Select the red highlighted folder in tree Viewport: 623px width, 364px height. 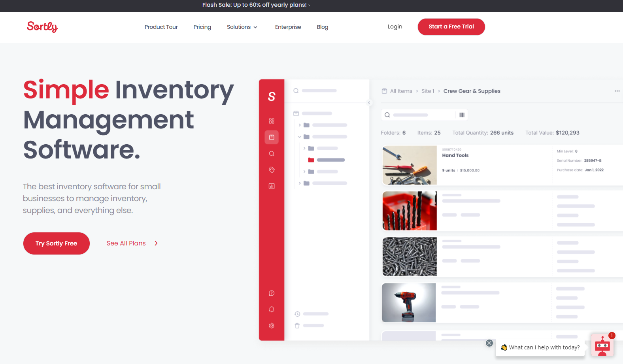[x=311, y=160]
